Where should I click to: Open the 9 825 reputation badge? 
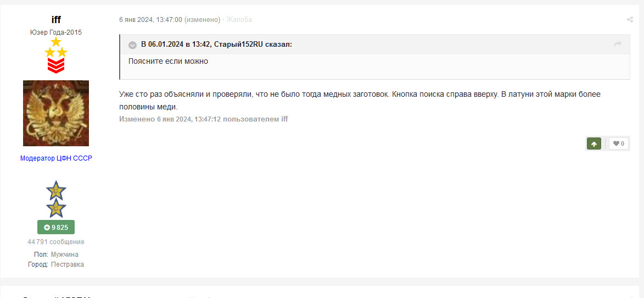pos(56,227)
